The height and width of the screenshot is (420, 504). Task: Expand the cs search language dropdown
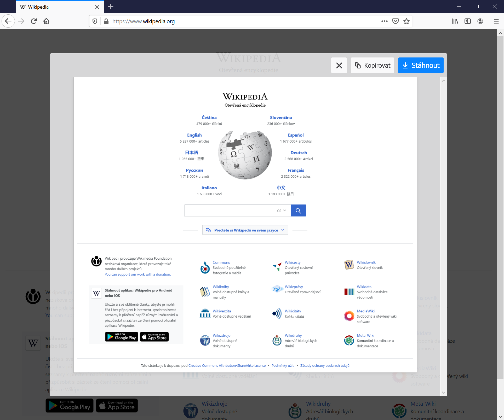click(282, 211)
